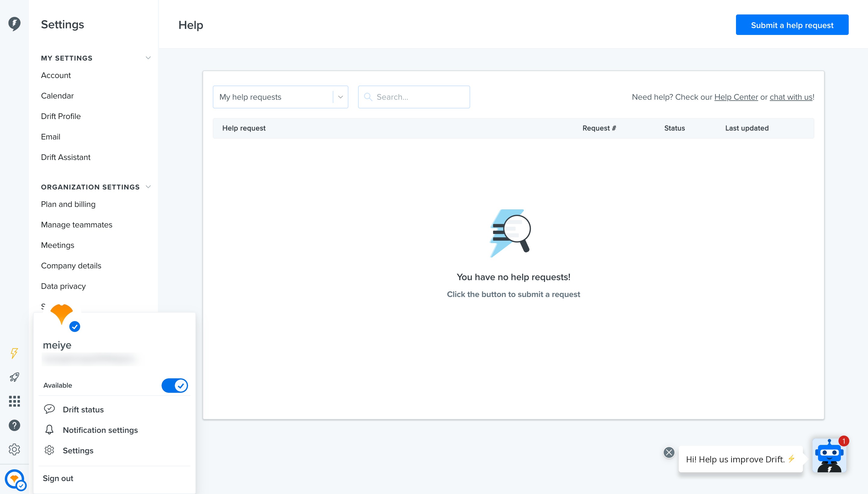Screen dimensions: 868x494
Task: Toggle the Available status switch
Action: (x=175, y=386)
